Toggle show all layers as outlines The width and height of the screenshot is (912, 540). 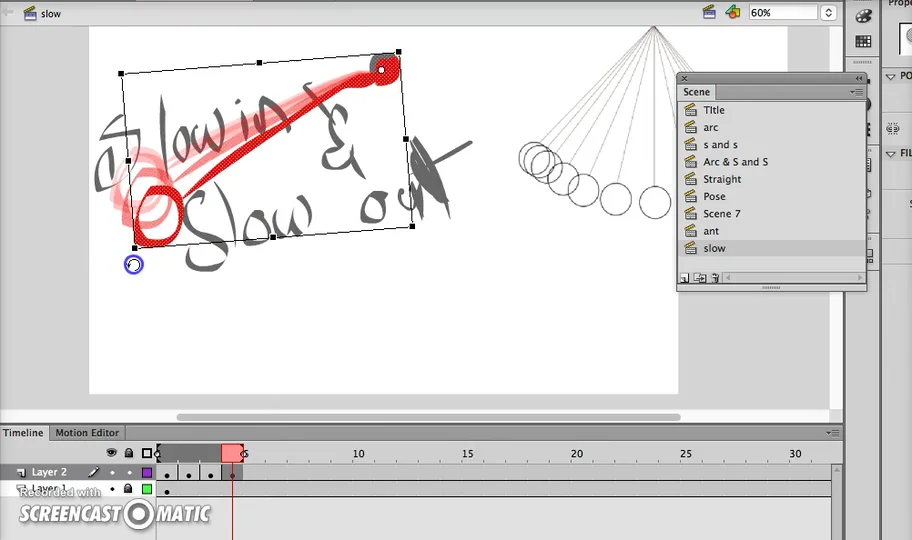tap(147, 453)
